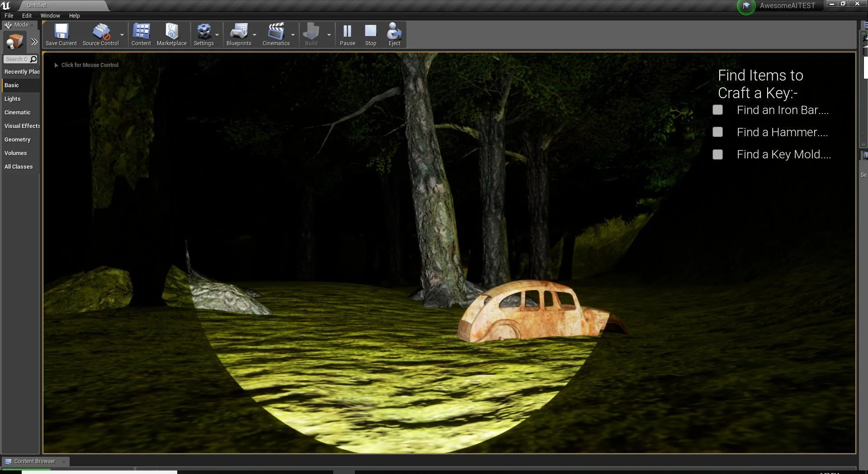Open the Cinematics dropdown arrow

293,35
